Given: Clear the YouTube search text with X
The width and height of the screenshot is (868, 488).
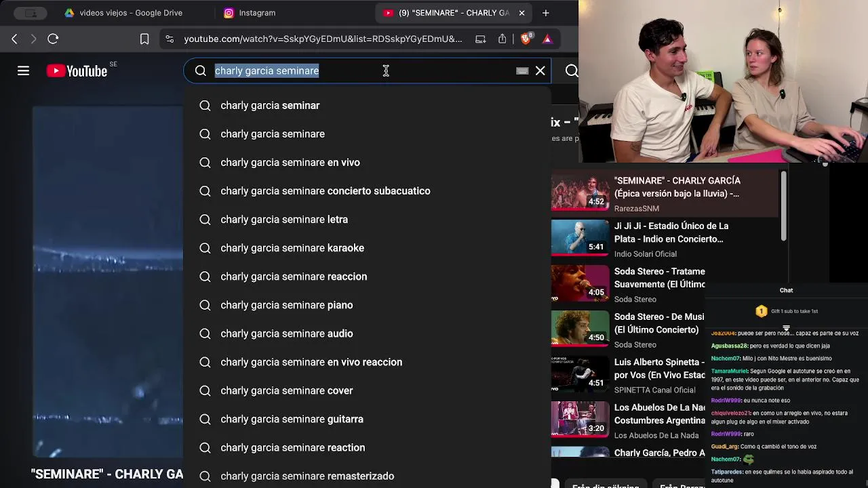Looking at the screenshot, I should tap(540, 70).
